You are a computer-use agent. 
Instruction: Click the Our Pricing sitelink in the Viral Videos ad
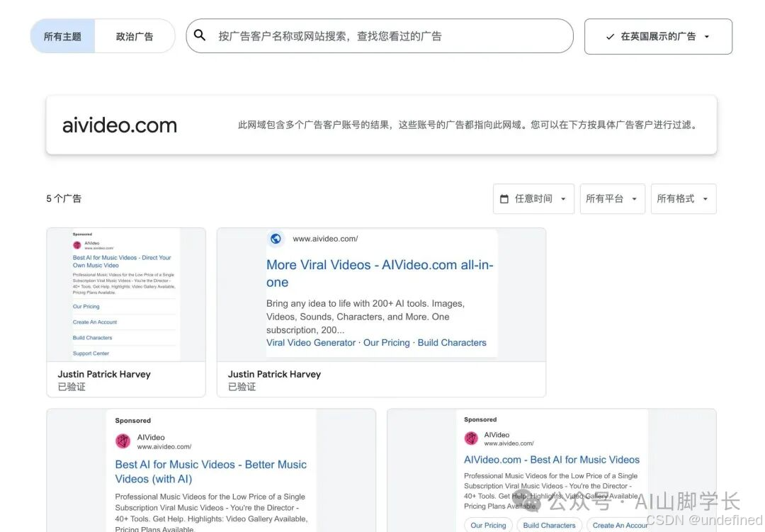[x=387, y=343]
